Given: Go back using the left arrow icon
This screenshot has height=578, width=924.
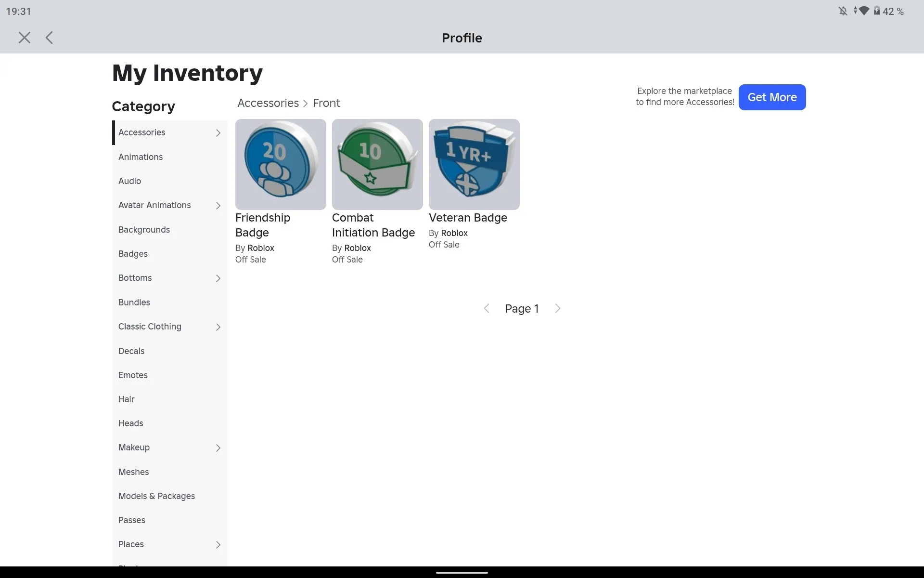Looking at the screenshot, I should tap(49, 38).
